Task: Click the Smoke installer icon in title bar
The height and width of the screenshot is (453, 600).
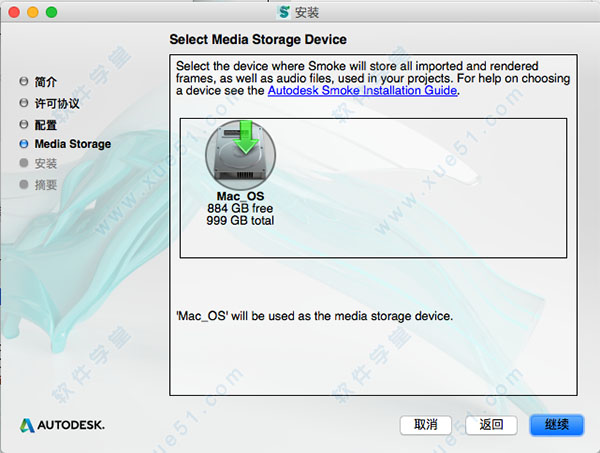Action: [284, 12]
